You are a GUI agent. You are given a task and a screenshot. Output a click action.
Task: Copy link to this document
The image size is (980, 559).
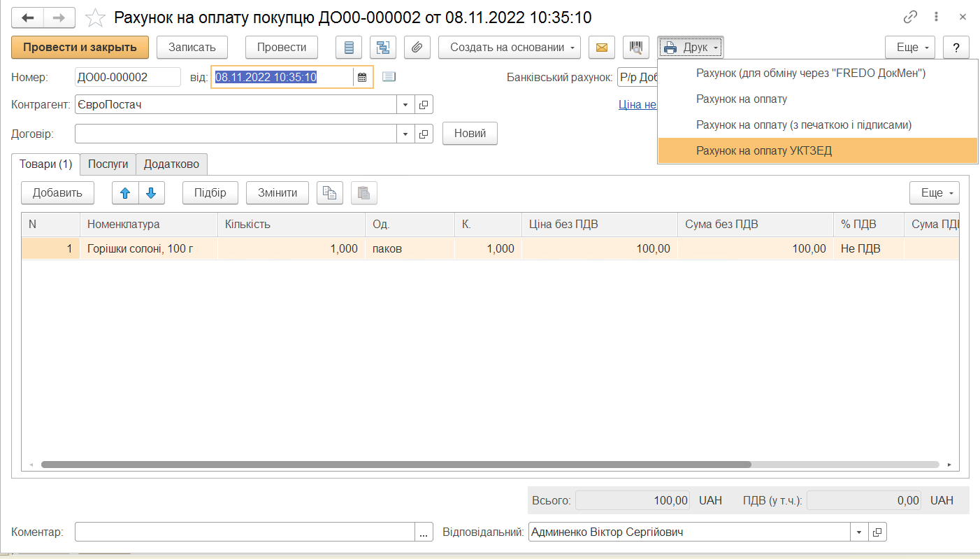910,17
